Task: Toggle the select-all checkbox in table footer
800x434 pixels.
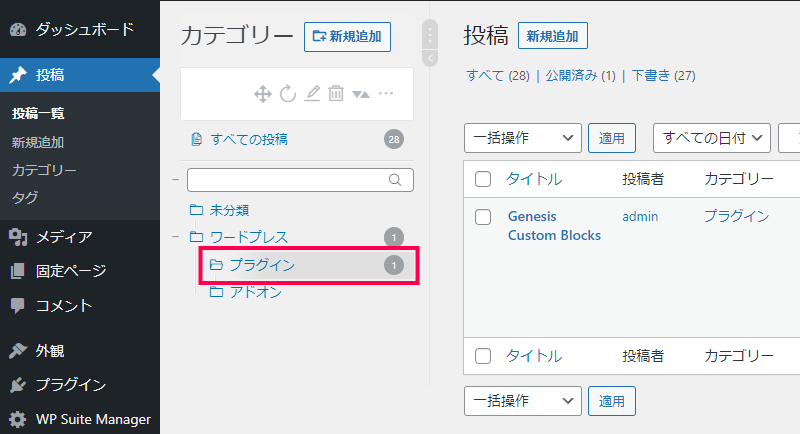Action: (x=483, y=355)
